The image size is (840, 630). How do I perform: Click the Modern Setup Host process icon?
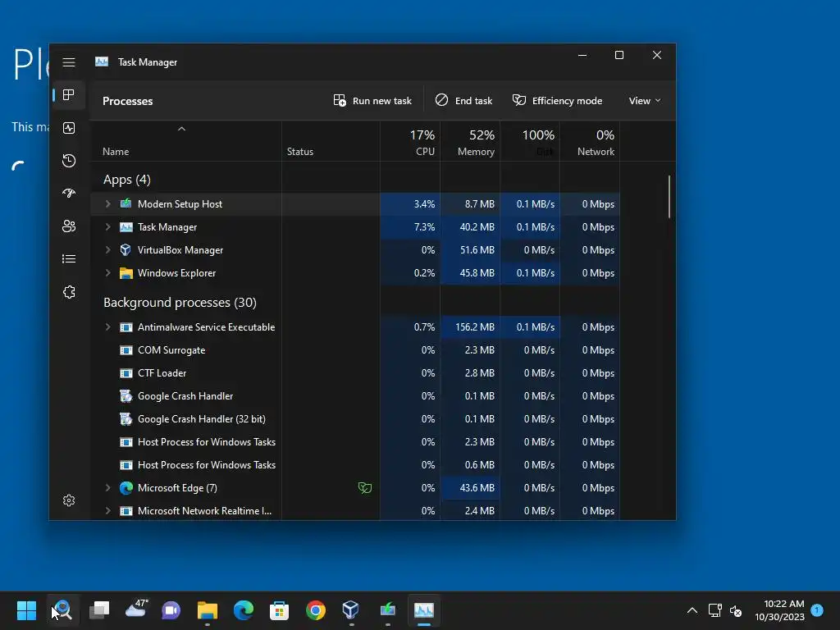pos(126,203)
